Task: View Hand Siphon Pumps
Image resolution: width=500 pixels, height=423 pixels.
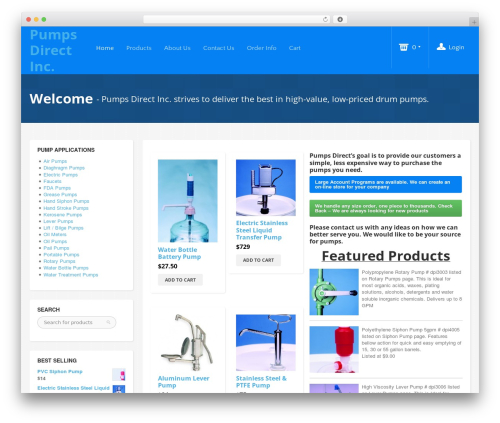Action: [x=66, y=201]
